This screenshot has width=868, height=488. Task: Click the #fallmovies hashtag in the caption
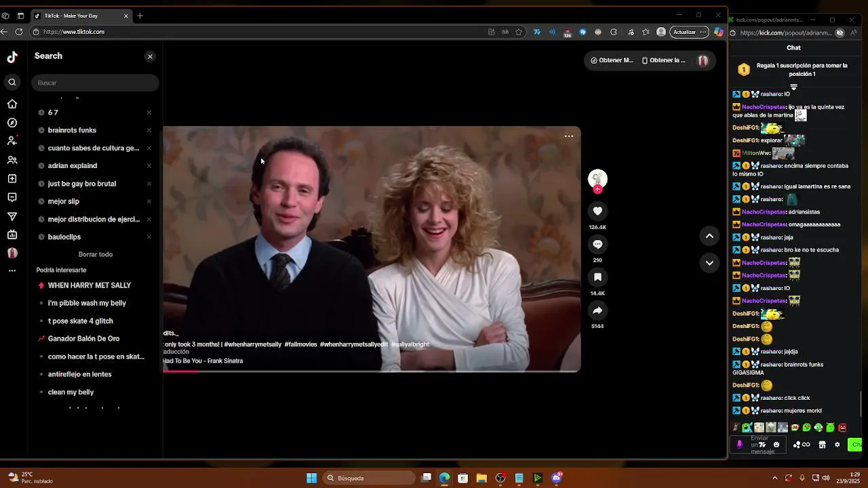tap(300, 344)
